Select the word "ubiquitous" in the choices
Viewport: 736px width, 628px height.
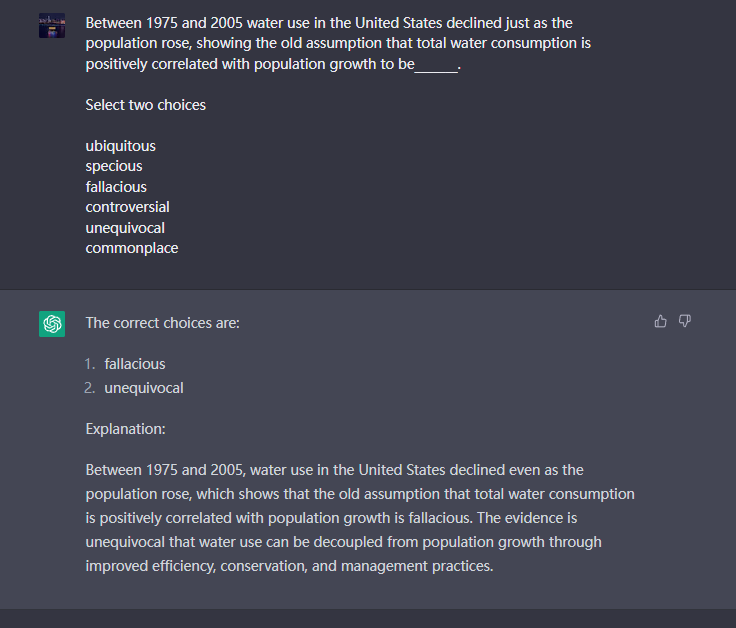click(x=120, y=146)
